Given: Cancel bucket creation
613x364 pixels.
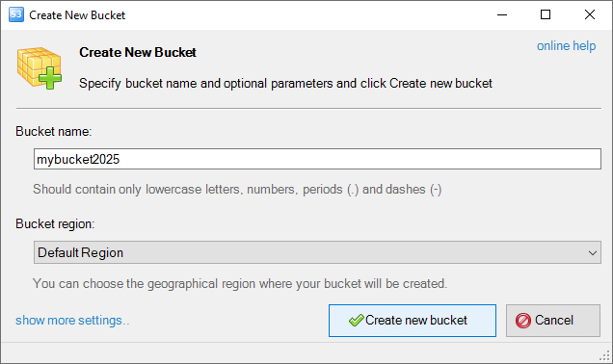Looking at the screenshot, I should [553, 321].
